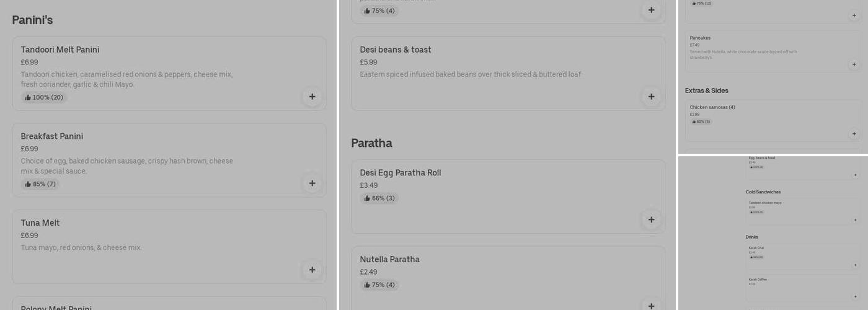Add Tuna Melt to the order

[312, 270]
